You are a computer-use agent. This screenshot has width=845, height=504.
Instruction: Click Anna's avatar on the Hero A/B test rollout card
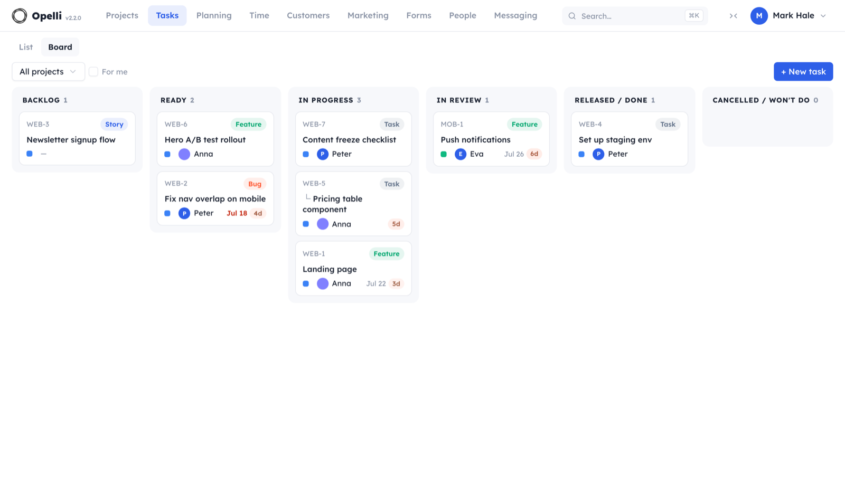[x=184, y=154]
